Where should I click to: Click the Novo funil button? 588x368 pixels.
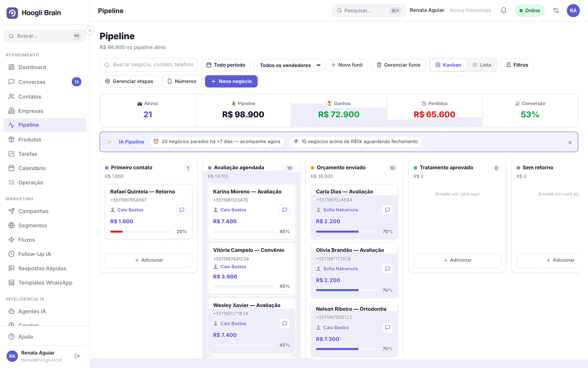(346, 65)
